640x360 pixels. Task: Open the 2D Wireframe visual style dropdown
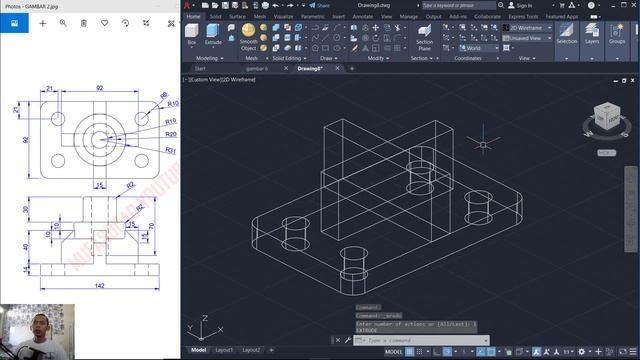tap(527, 28)
